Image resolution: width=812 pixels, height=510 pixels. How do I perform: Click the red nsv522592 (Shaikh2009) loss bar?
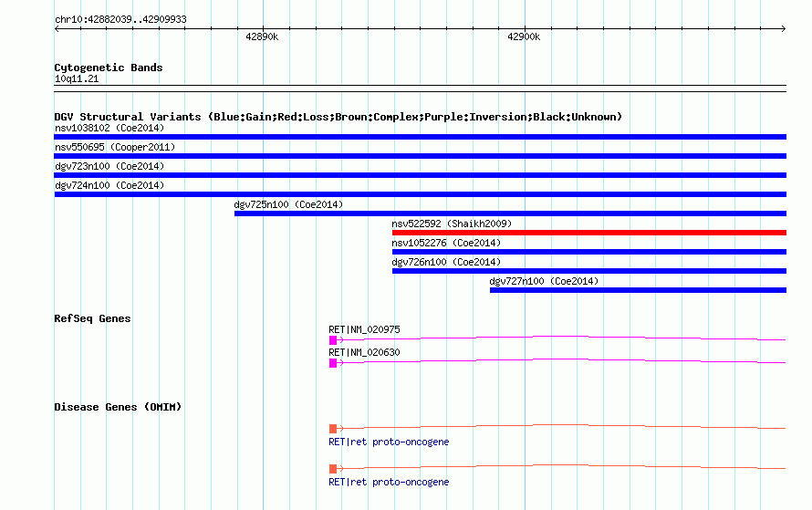(x=588, y=233)
